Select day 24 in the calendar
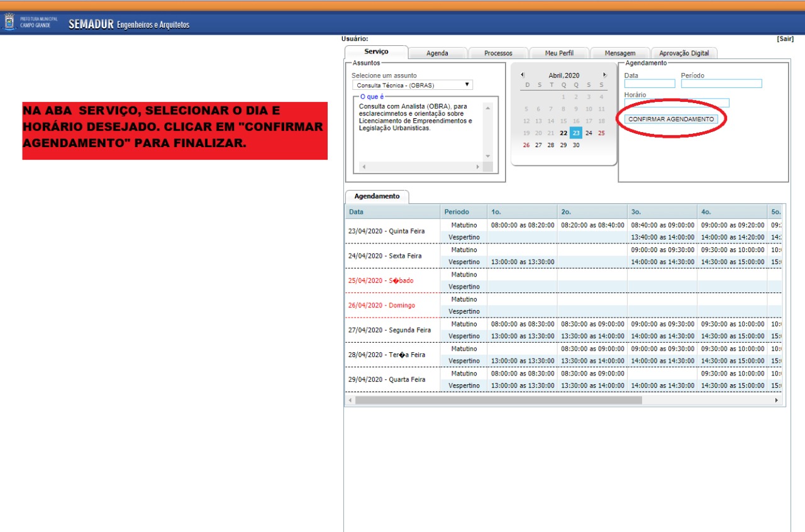 [x=589, y=133]
